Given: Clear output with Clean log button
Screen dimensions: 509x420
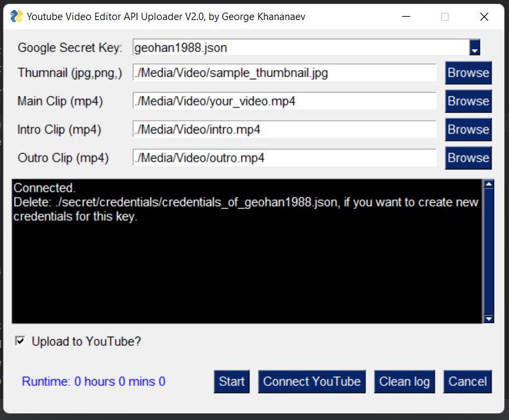Looking at the screenshot, I should (x=404, y=381).
